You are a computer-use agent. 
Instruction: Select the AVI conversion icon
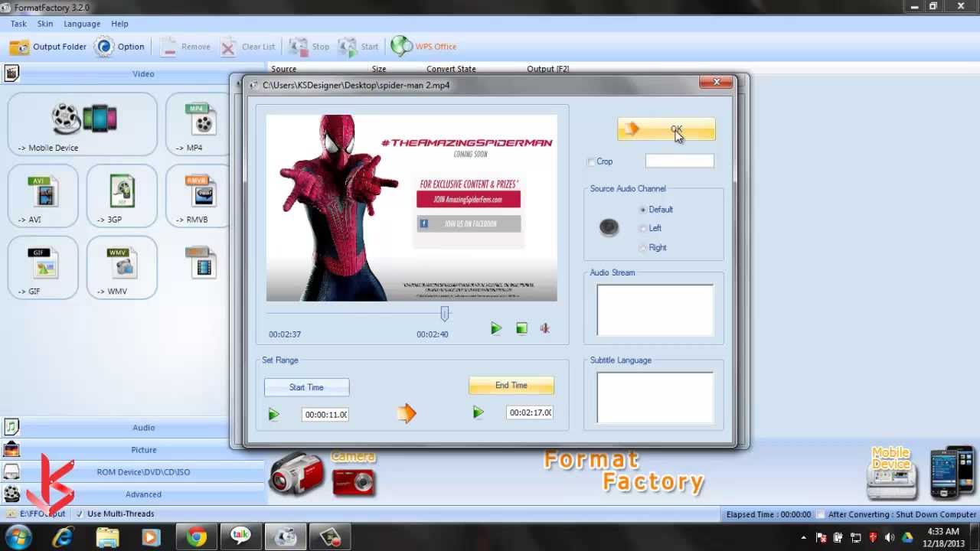(x=43, y=197)
